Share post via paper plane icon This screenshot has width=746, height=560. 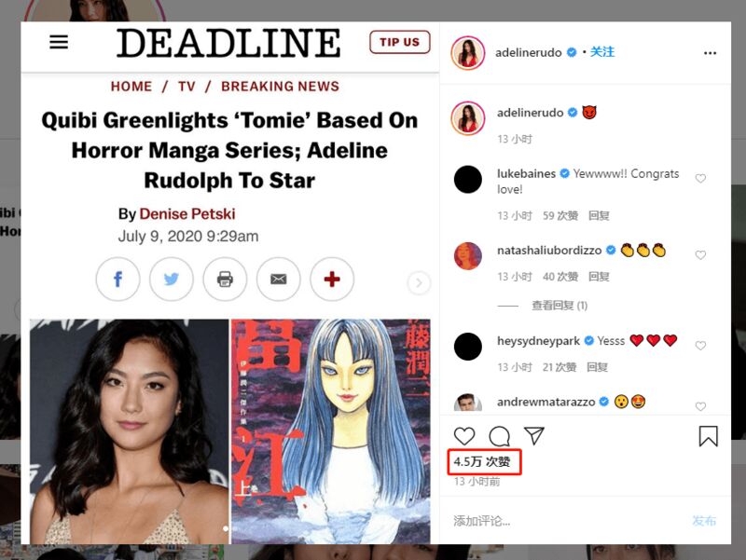point(533,436)
